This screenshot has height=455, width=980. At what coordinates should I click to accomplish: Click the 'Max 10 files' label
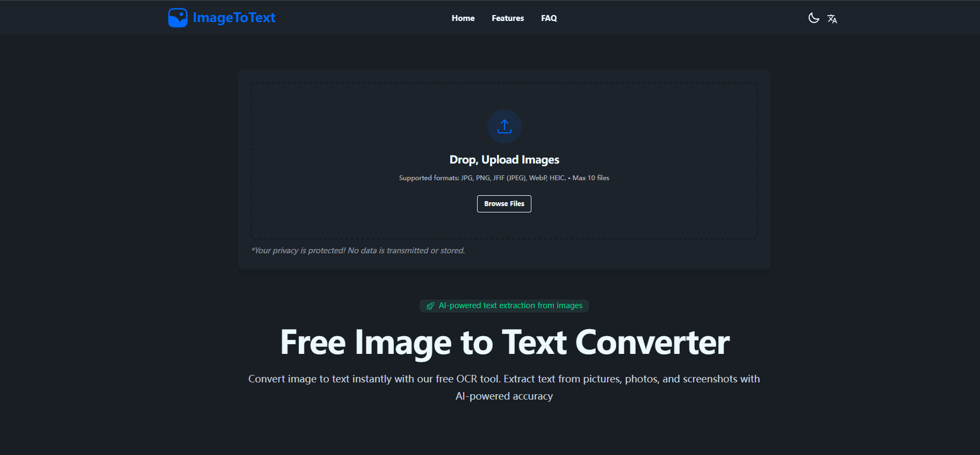[x=590, y=178]
